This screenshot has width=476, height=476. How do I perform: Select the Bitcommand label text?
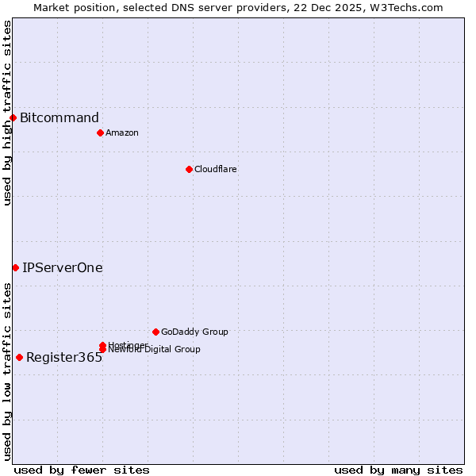(59, 117)
